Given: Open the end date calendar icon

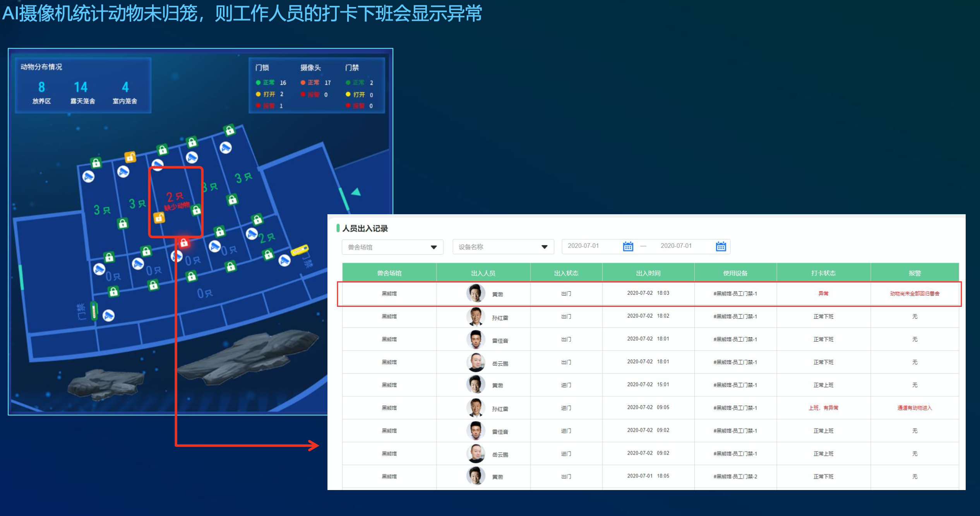Looking at the screenshot, I should (721, 246).
